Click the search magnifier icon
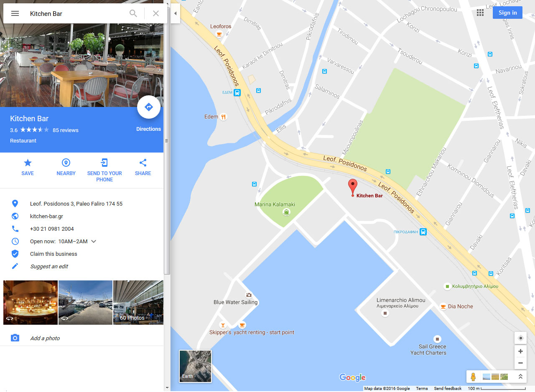Viewport: 535px width, 392px height. tap(133, 13)
